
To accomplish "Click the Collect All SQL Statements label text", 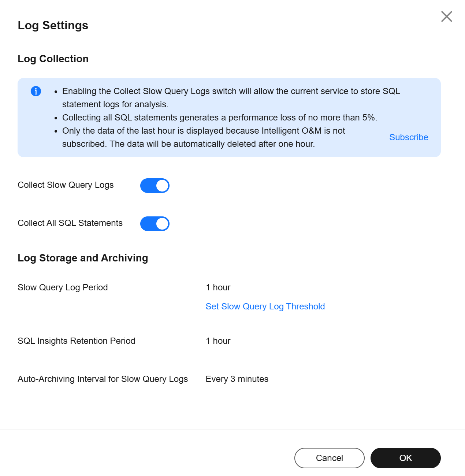I will (70, 223).
